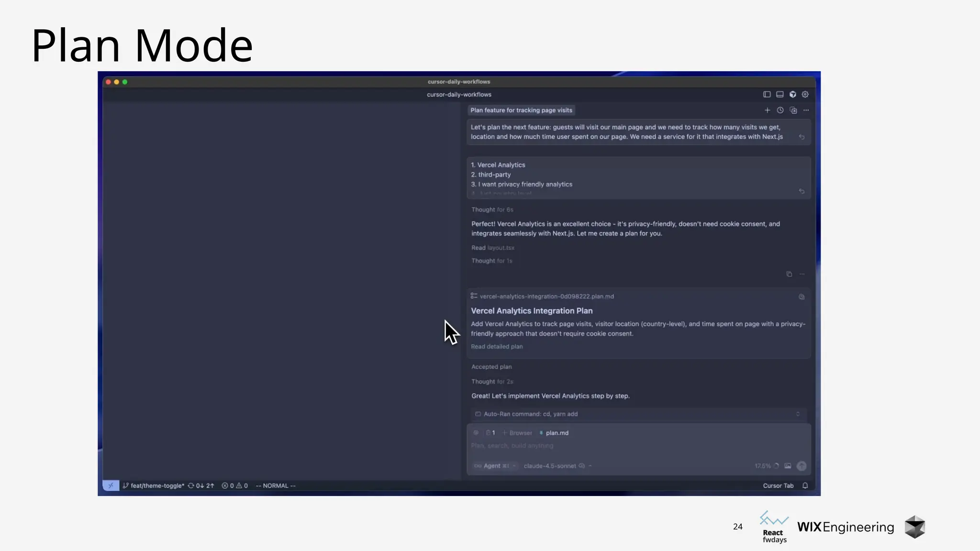
Task: Toggle the Cursor AI pane cube icon
Action: click(792, 94)
